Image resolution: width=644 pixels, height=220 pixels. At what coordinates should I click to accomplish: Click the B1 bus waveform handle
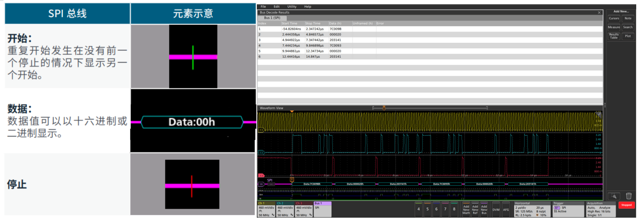click(261, 184)
